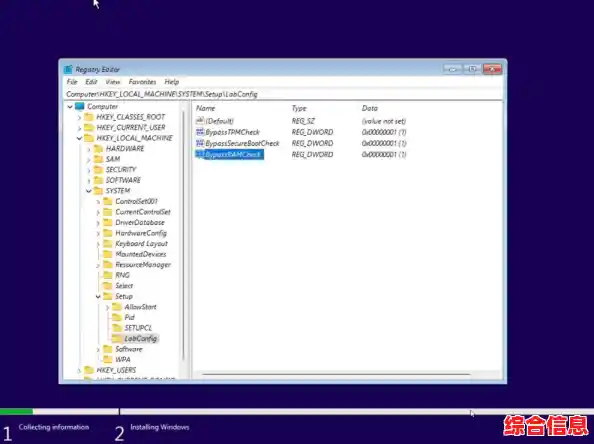
Task: Click the values pane horizontal scrollbar
Action: [335, 375]
